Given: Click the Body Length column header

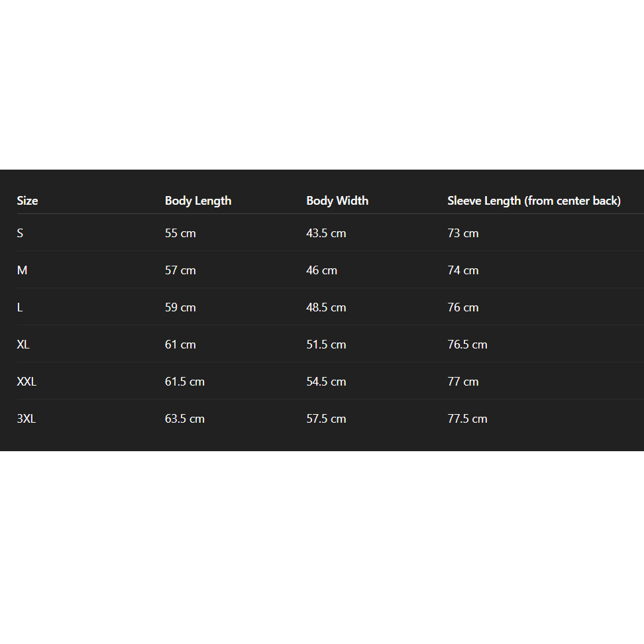Looking at the screenshot, I should (x=198, y=201).
